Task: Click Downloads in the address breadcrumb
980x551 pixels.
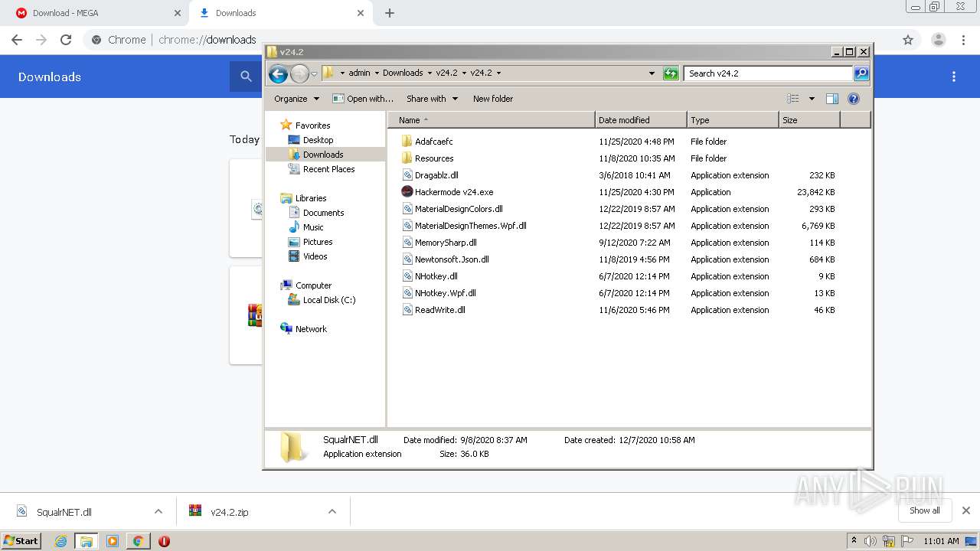Action: point(403,73)
